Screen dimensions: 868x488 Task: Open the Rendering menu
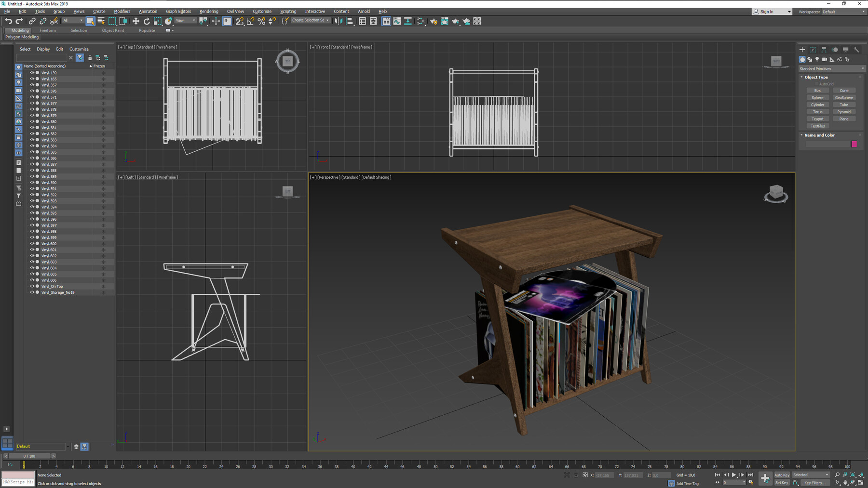pyautogui.click(x=209, y=11)
